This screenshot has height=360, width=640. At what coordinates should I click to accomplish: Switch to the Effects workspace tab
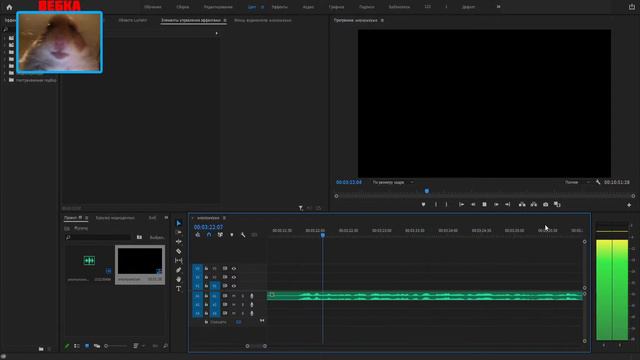click(x=280, y=7)
